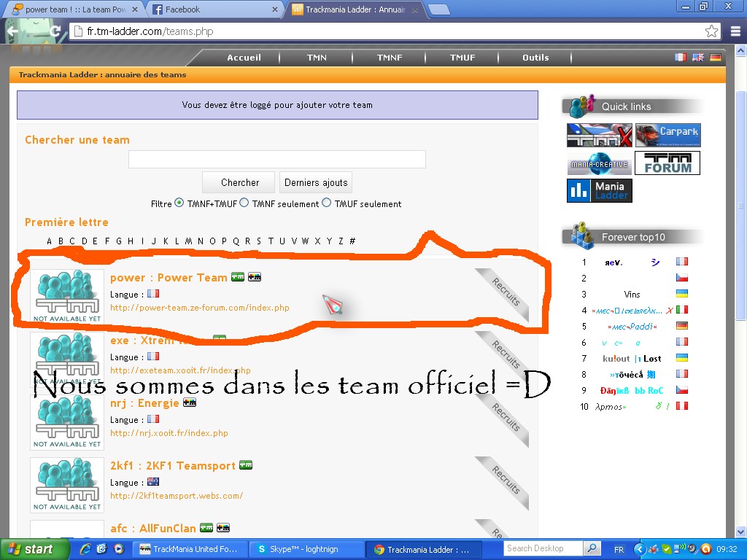This screenshot has width=747, height=560.
Task: Open power : Power Team link
Action: (169, 278)
